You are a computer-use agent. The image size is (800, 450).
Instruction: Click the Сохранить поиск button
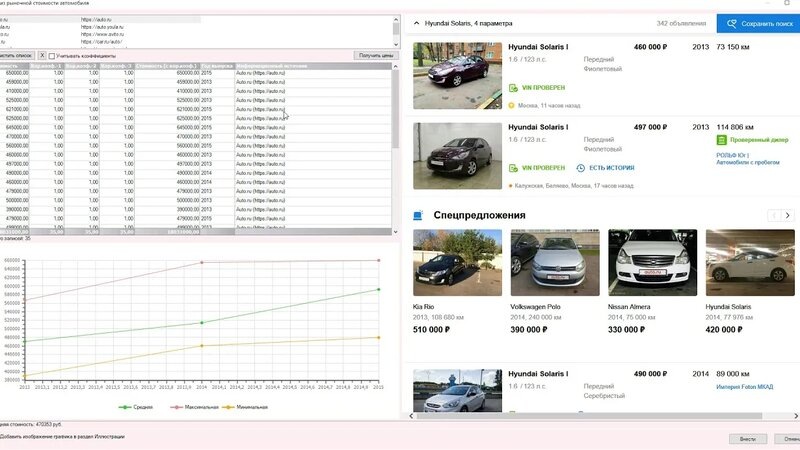(758, 23)
